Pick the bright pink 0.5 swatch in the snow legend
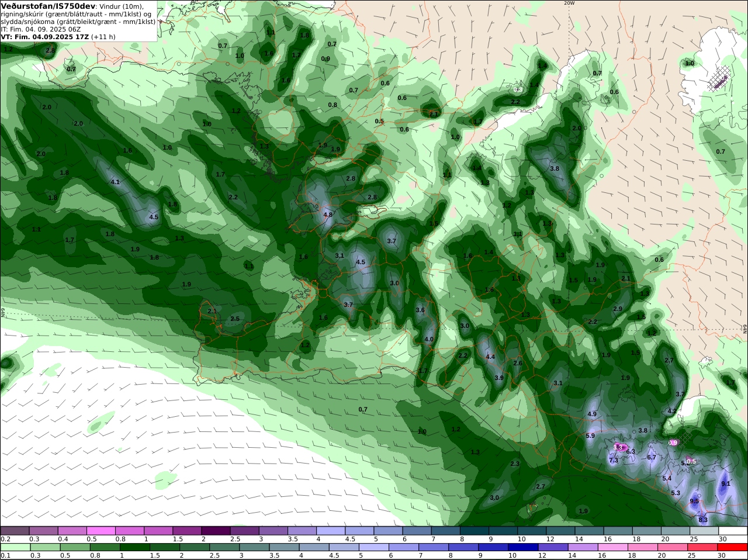The image size is (748, 560). (x=101, y=531)
